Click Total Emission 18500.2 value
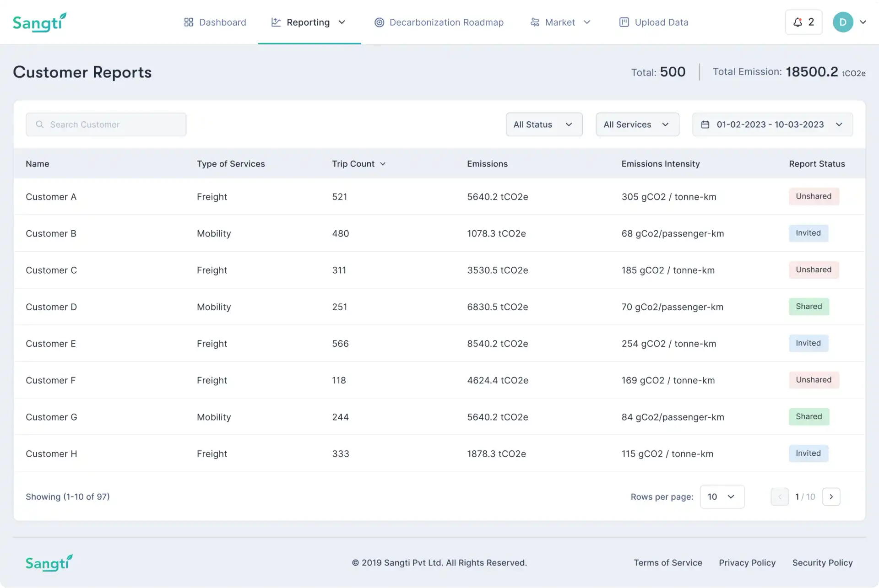 click(x=812, y=72)
